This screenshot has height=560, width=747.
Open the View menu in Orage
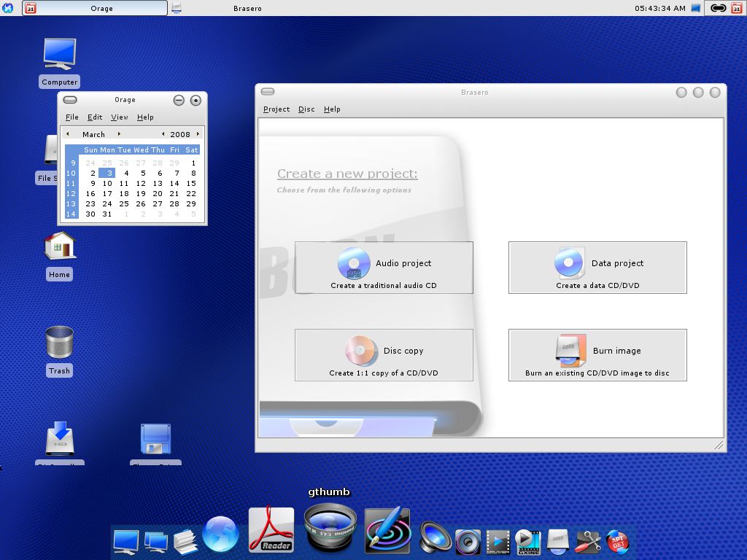120,117
